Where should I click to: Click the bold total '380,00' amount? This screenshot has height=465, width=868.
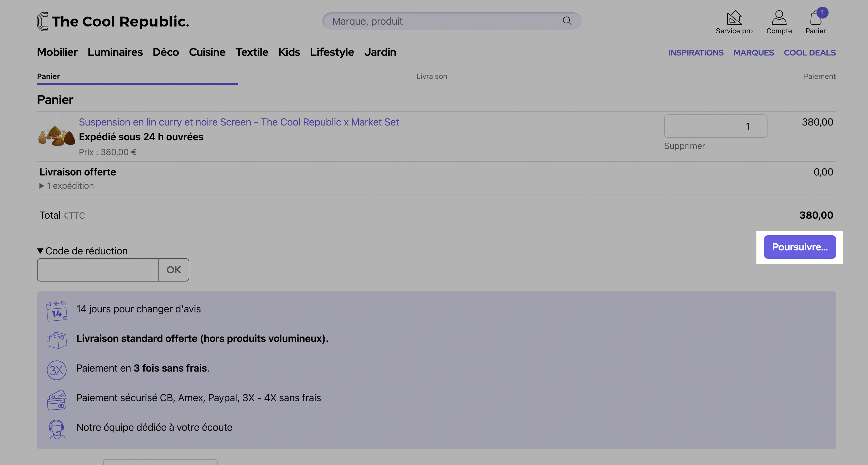click(816, 215)
